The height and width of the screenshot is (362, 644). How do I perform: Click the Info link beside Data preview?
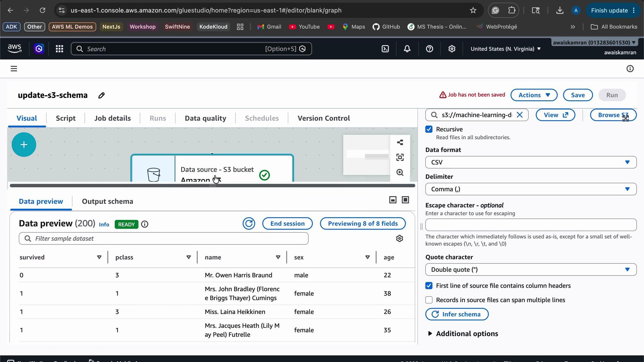tap(104, 225)
